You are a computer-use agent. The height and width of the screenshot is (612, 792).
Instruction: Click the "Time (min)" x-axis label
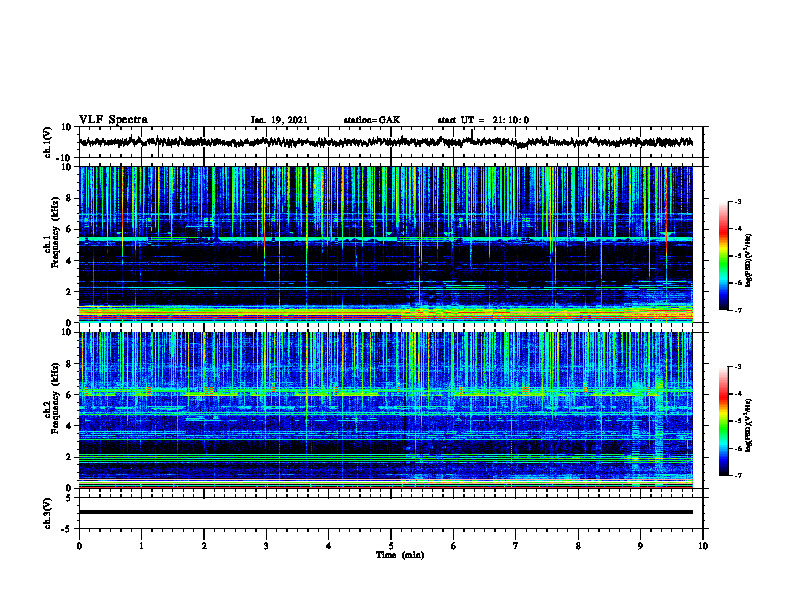coord(400,555)
